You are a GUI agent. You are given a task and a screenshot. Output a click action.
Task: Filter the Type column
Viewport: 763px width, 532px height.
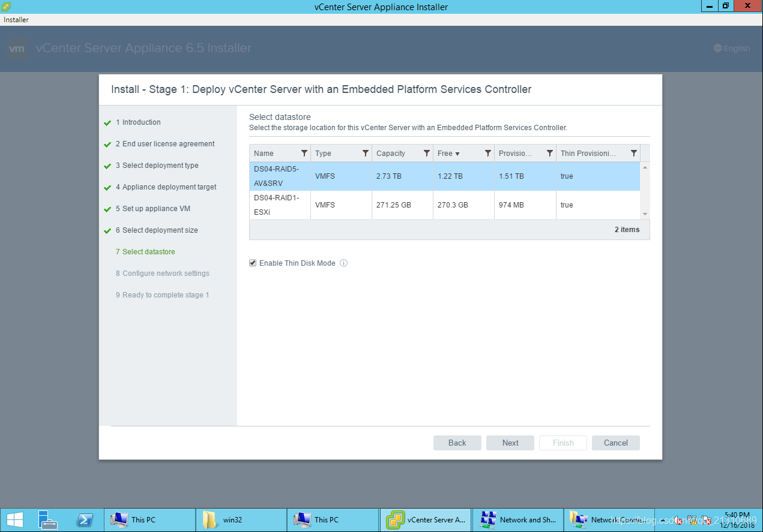(x=365, y=154)
